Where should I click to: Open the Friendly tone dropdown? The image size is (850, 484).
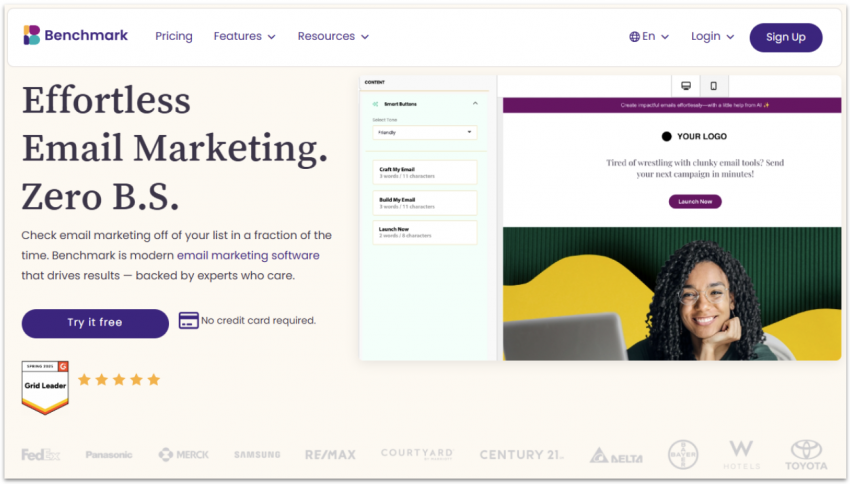click(x=424, y=132)
